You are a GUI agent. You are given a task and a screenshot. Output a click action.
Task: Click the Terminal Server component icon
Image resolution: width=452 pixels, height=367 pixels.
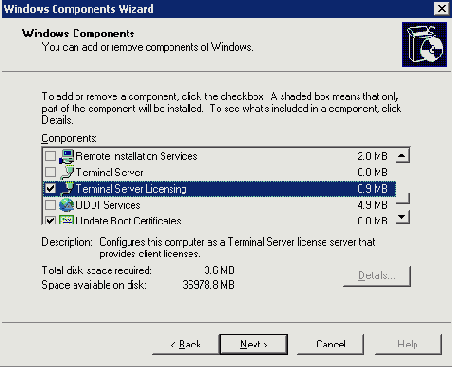67,172
